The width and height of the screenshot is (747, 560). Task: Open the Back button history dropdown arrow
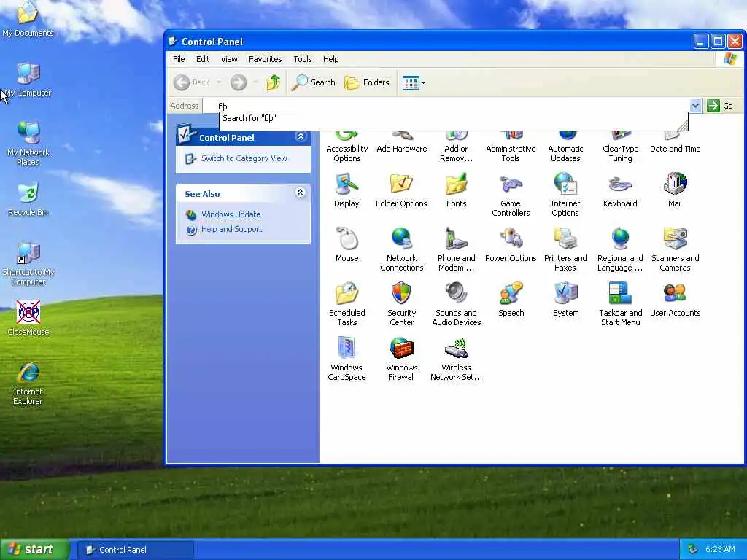(219, 82)
